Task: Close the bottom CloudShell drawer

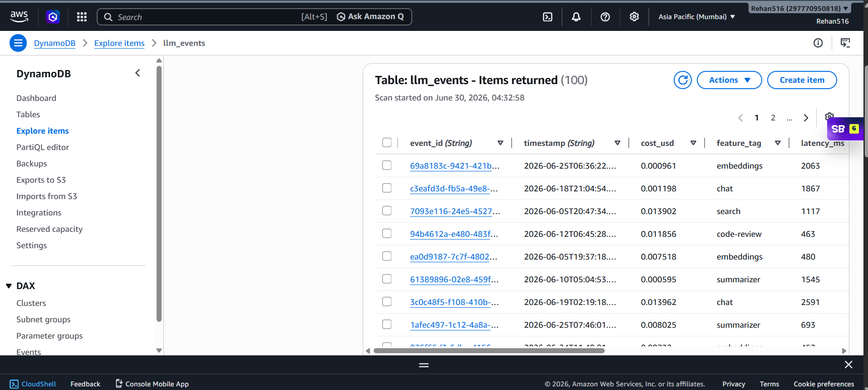Action: click(x=848, y=365)
